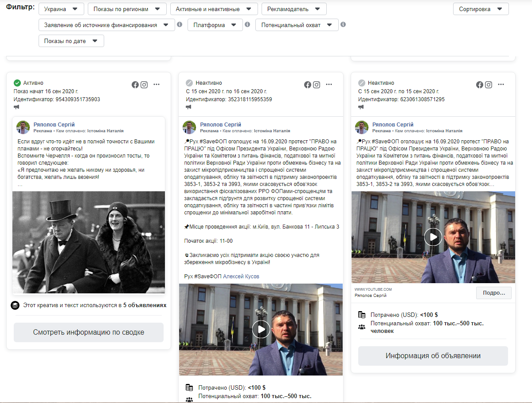532x403 pixels.
Task: Click Смотреть информацию по сводке button
Action: [89, 332]
